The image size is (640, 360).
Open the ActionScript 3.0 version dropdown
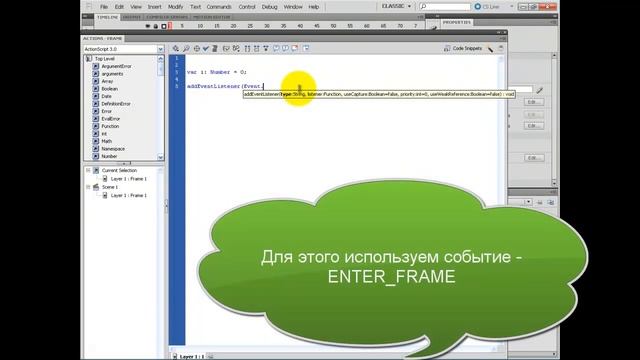point(160,49)
